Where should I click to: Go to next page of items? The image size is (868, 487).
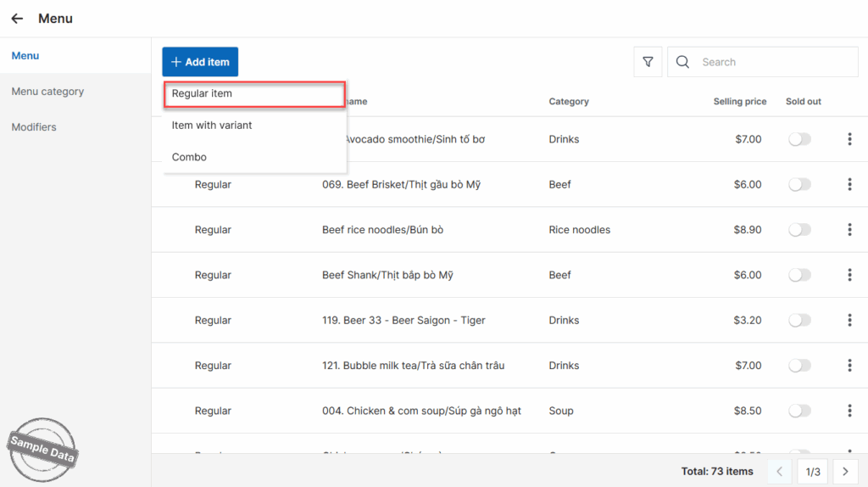click(844, 471)
